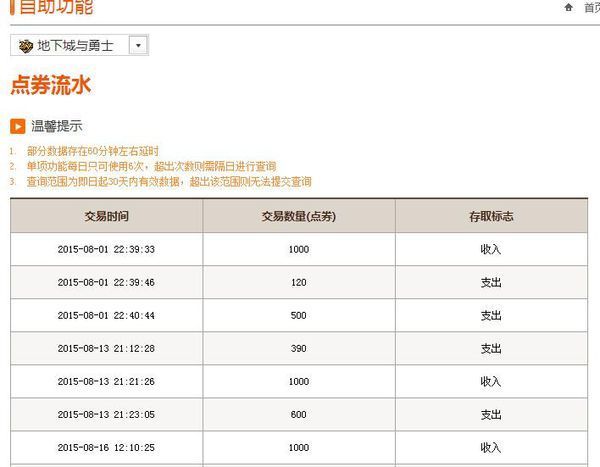Select the timestamp 2015-08-13 21:23:05

pyautogui.click(x=106, y=415)
